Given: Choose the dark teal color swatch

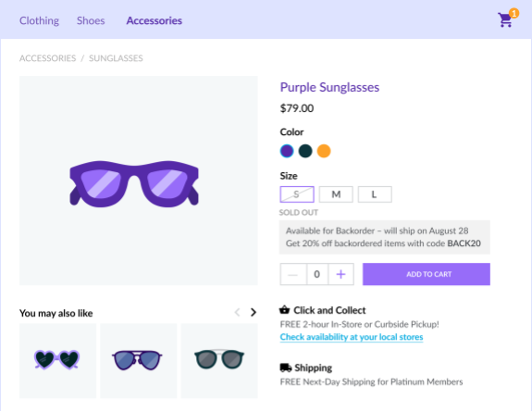Looking at the screenshot, I should (x=305, y=151).
